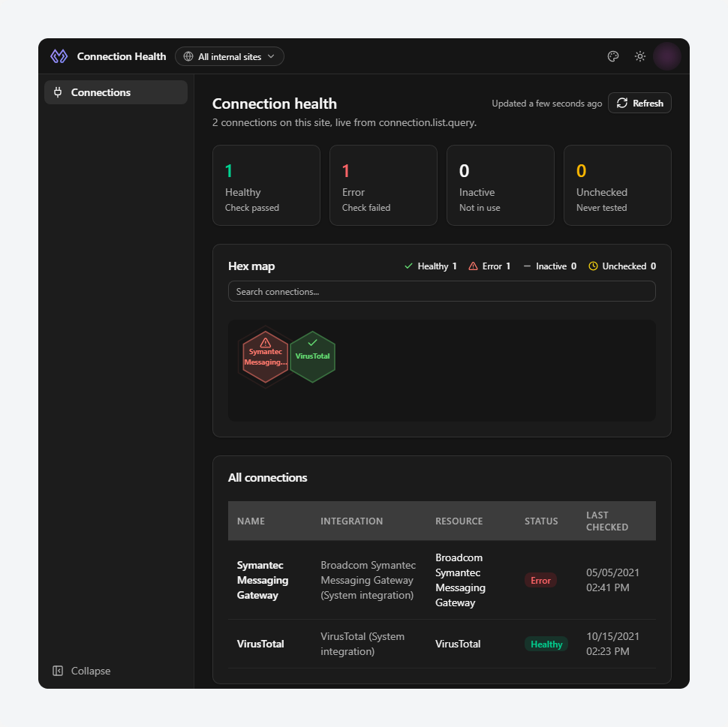Sort by the STATUS column header
The height and width of the screenshot is (727, 728).
(x=541, y=521)
